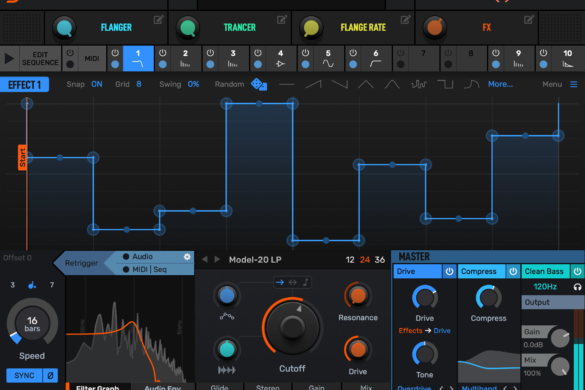Play the sequence
The image size is (585, 390).
(x=9, y=59)
